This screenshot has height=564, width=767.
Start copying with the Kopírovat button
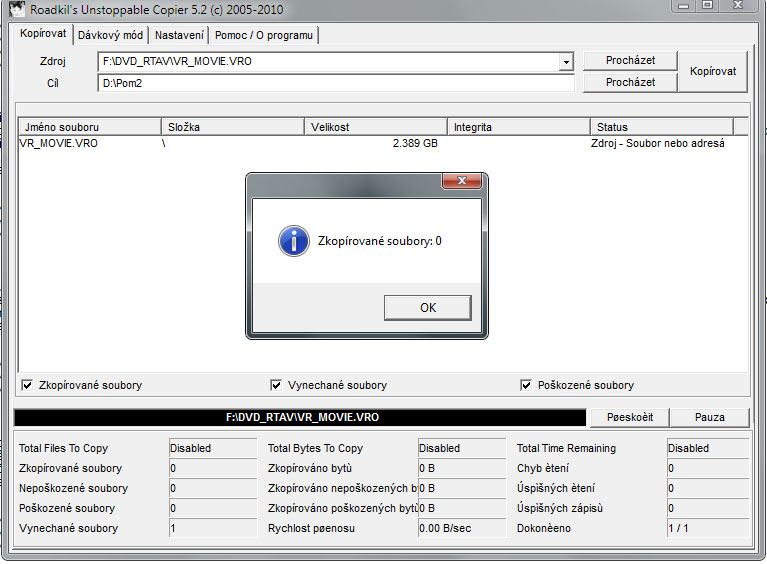click(x=713, y=71)
